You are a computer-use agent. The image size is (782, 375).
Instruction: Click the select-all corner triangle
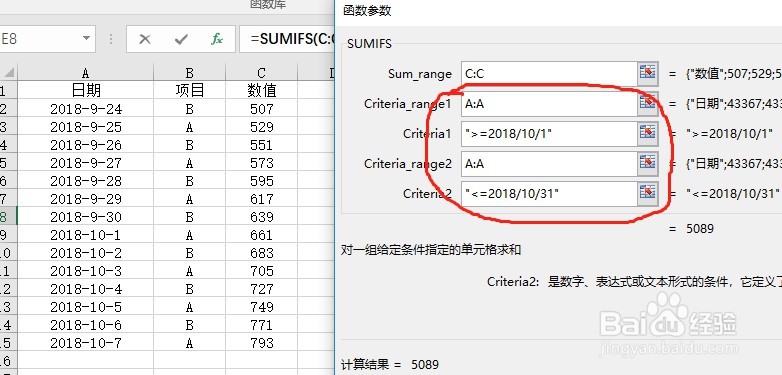(9, 73)
